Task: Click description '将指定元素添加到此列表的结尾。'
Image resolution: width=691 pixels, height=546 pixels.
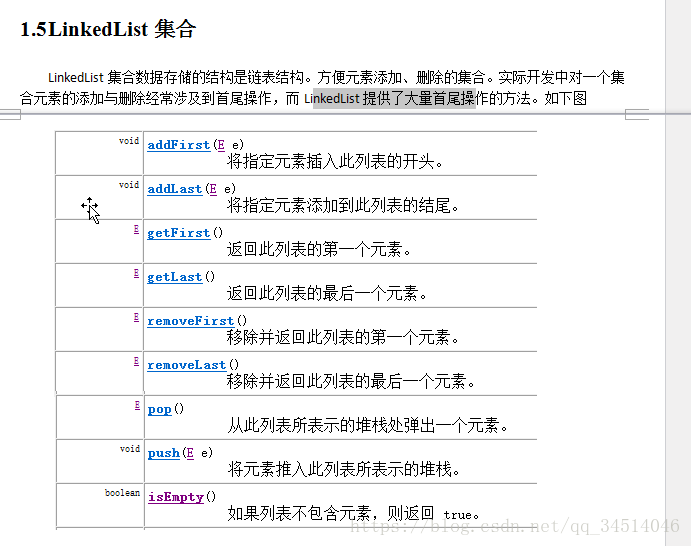Action: (343, 205)
